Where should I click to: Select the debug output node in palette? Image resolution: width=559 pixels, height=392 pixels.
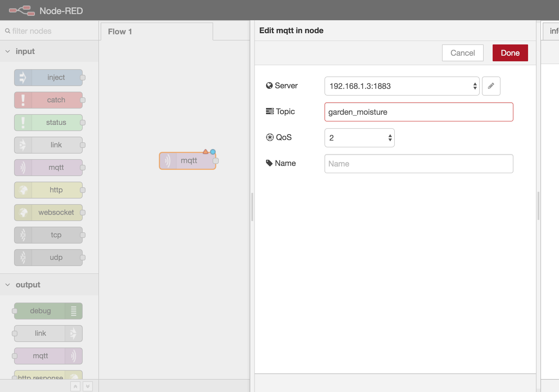coord(48,311)
